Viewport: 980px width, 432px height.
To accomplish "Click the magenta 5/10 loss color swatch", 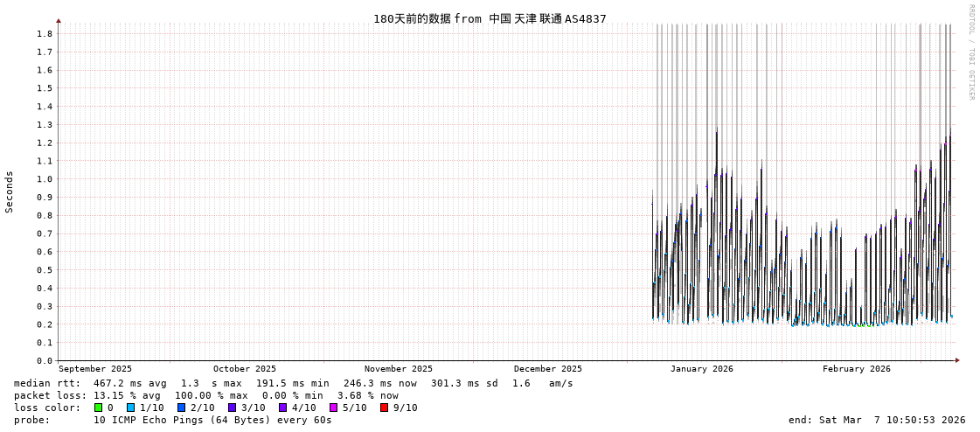I will [x=334, y=408].
